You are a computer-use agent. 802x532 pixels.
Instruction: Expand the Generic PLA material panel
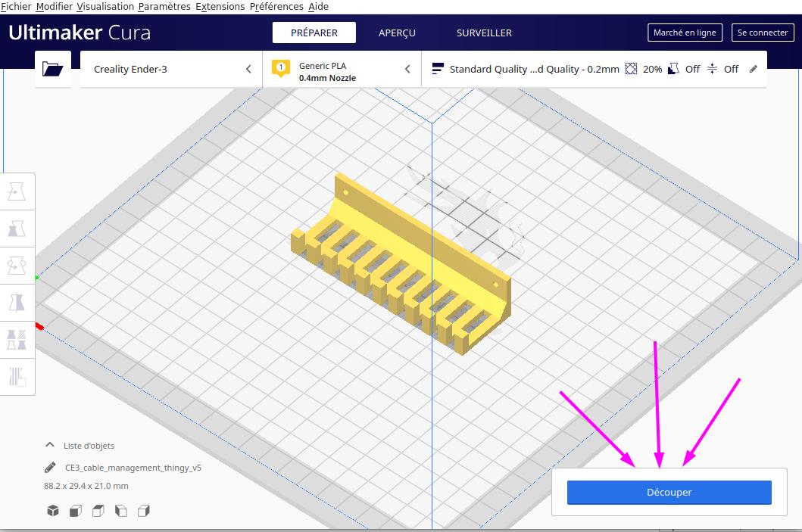coord(342,69)
